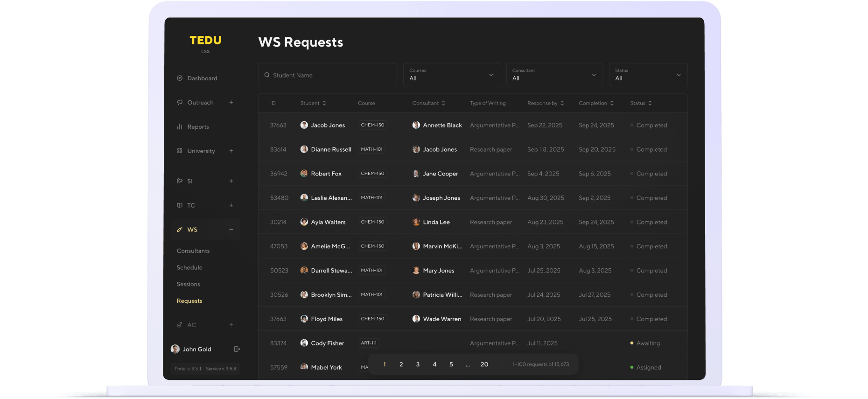
Task: Go to page 2 of requests
Action: tap(401, 364)
